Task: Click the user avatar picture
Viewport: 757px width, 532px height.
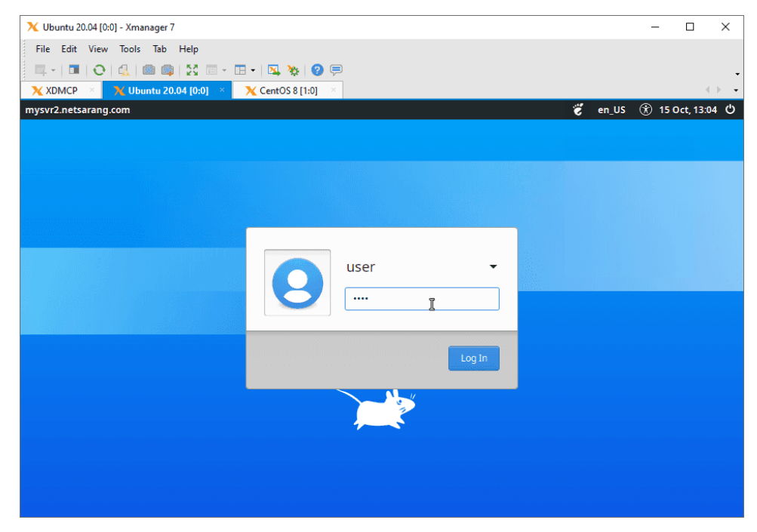Action: click(x=297, y=283)
